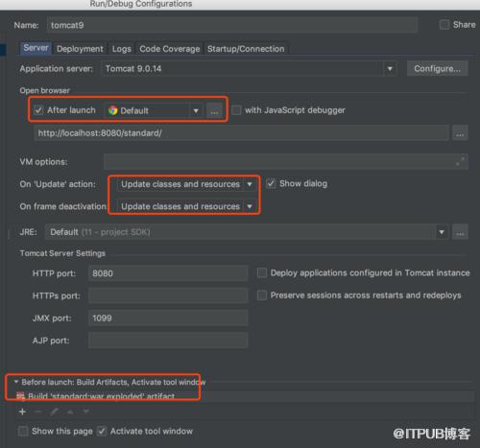
Task: Enable Preserve sessions across restarts and redeploys
Action: [x=262, y=295]
